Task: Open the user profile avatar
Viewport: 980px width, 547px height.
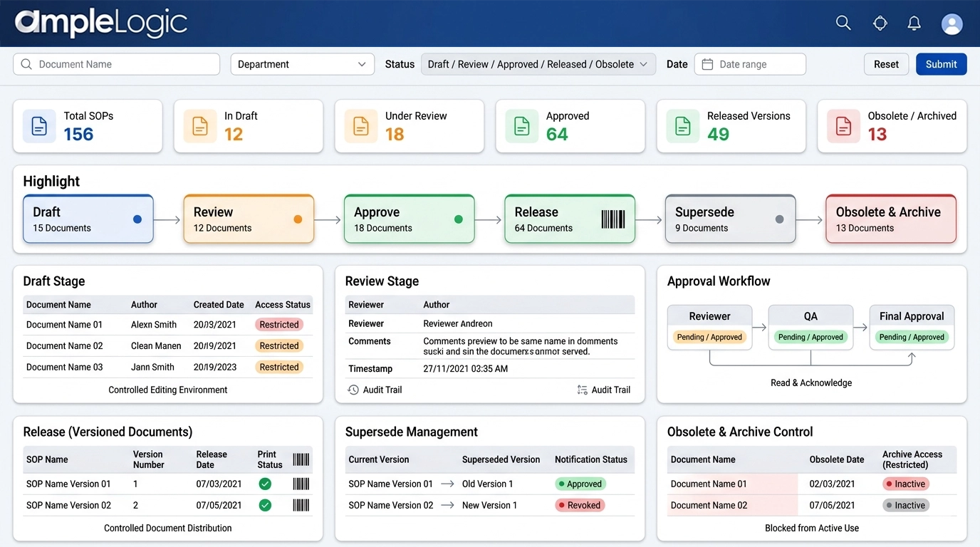Action: pos(952,24)
